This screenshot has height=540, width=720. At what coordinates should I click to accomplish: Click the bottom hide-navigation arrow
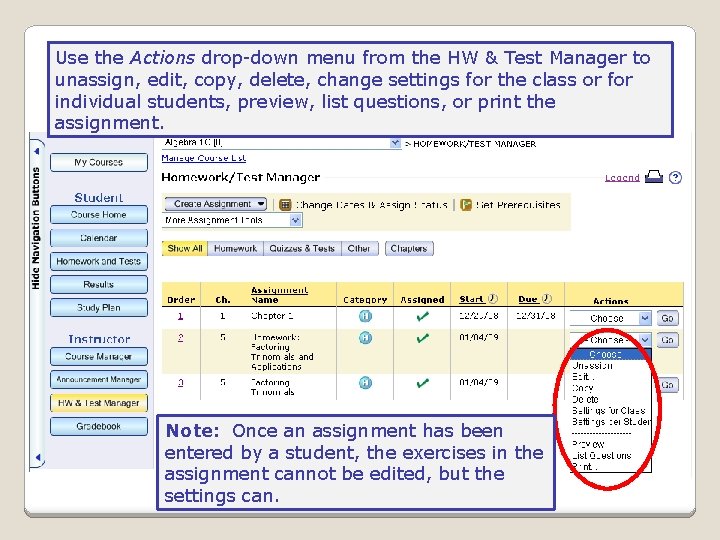coord(38,457)
